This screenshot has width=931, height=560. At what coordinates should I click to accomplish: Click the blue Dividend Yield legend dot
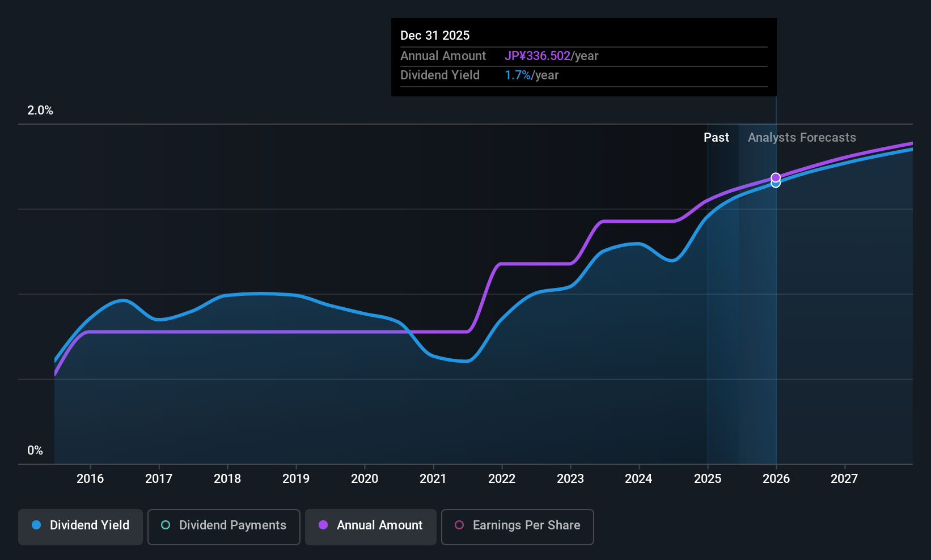[x=36, y=525]
